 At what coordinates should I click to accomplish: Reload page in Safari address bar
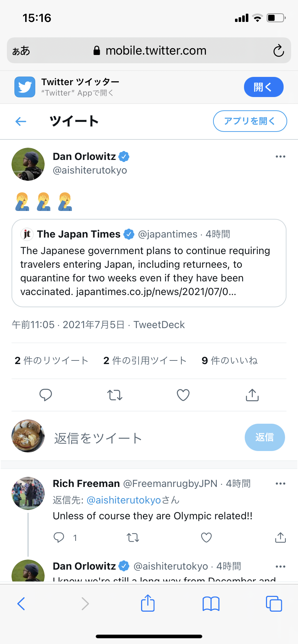click(279, 51)
